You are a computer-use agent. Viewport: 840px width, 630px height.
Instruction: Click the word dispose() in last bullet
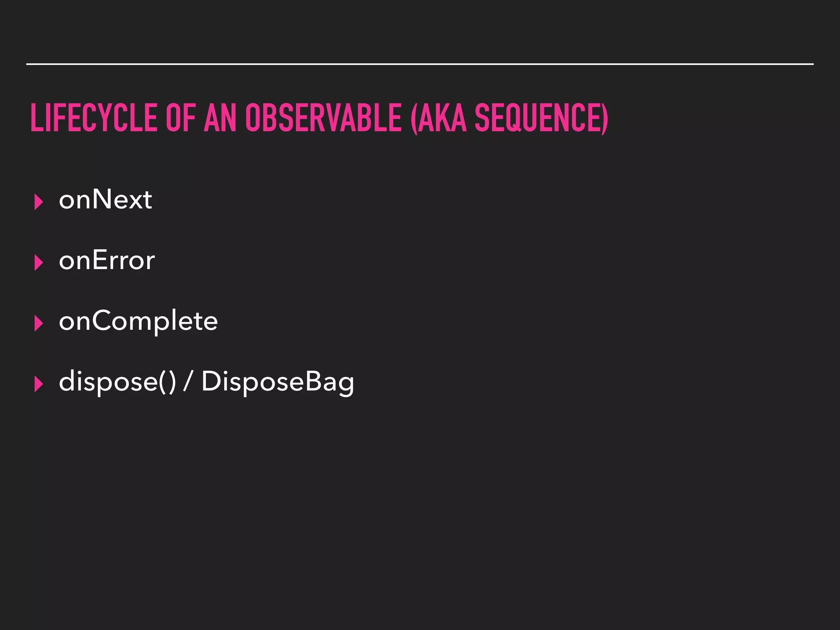118,382
